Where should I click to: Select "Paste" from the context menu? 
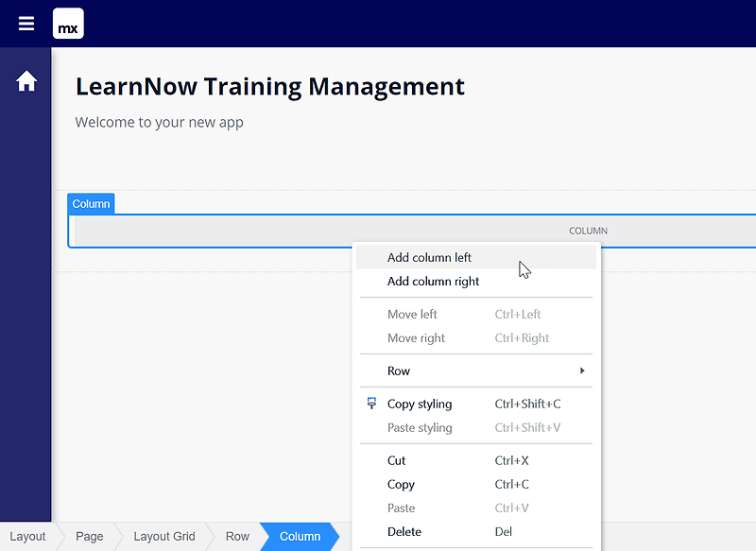coord(401,508)
